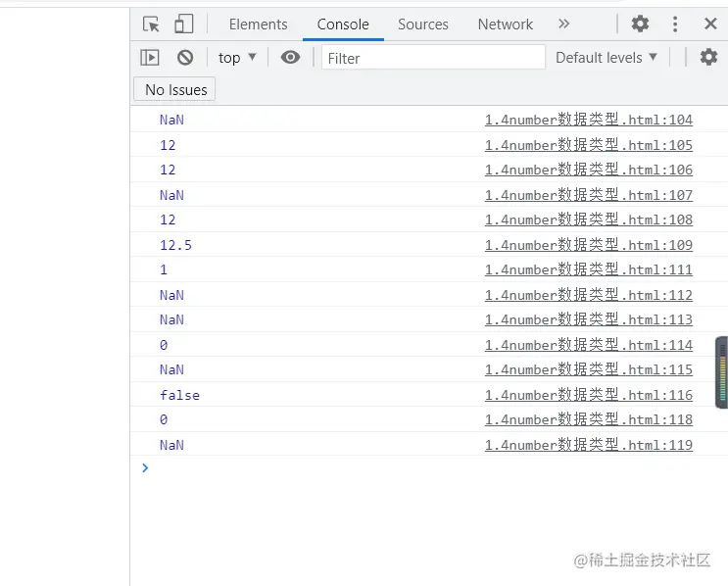Open source link html:104
This screenshot has width=728, height=586.
[589, 120]
